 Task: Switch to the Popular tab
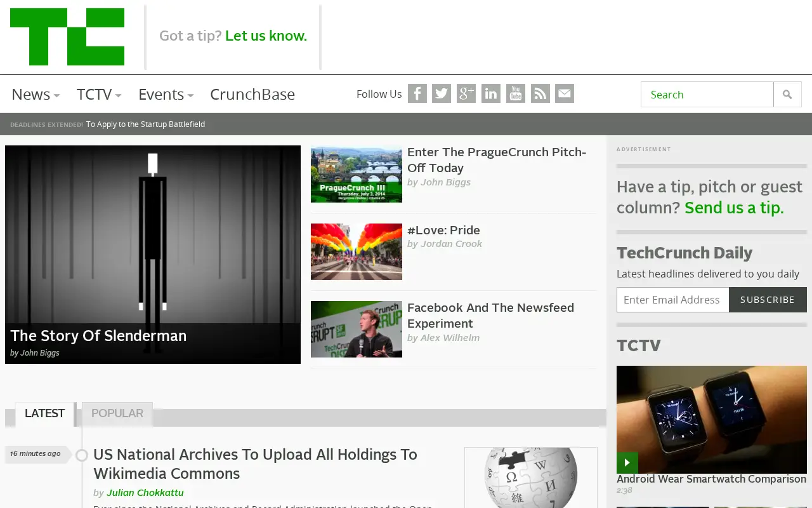(117, 413)
